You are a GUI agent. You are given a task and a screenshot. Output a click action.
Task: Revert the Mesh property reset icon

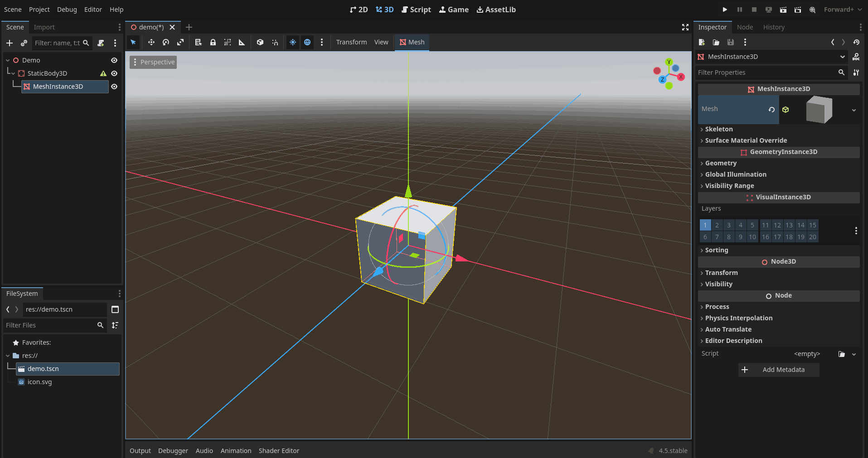[771, 109]
